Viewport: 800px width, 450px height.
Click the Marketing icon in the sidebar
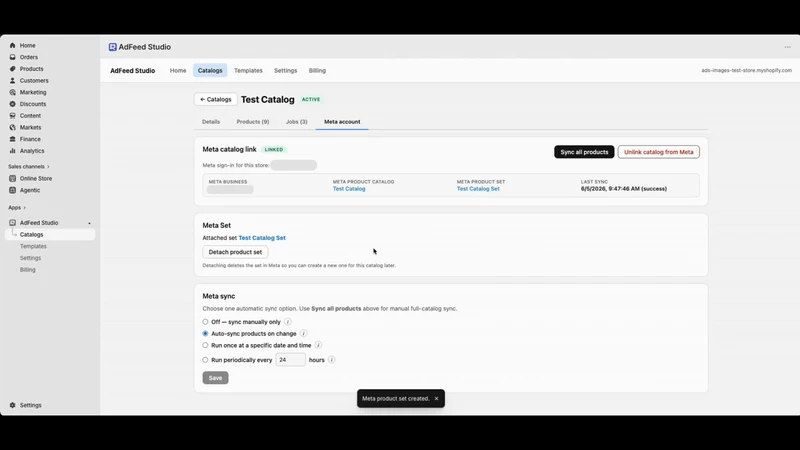pyautogui.click(x=13, y=92)
